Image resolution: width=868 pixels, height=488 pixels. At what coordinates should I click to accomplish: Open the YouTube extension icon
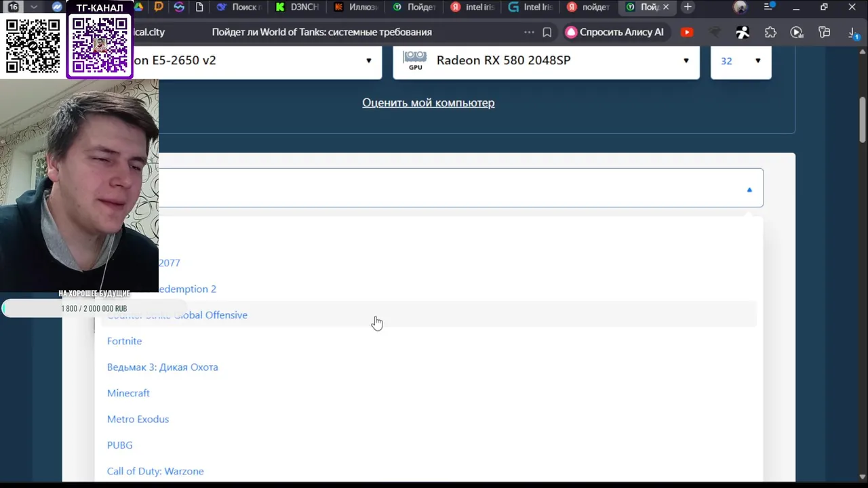tap(687, 32)
